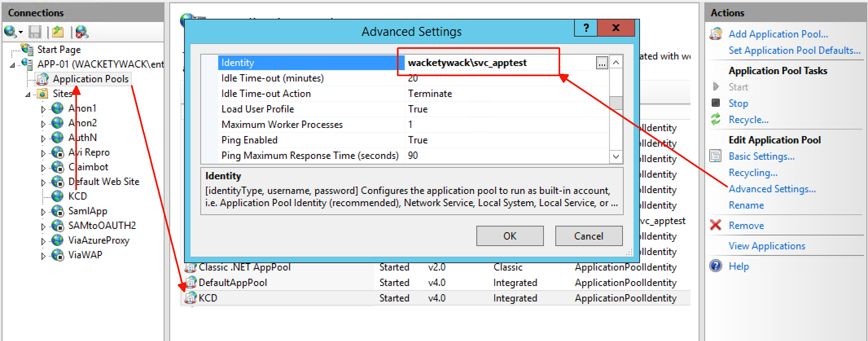Click the KCD site globe icon in tree
Viewport: 868px width, 341px height.
(x=57, y=196)
